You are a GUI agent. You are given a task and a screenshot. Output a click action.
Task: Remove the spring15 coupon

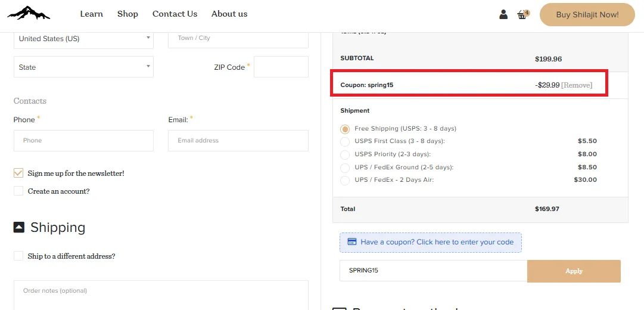click(x=577, y=85)
